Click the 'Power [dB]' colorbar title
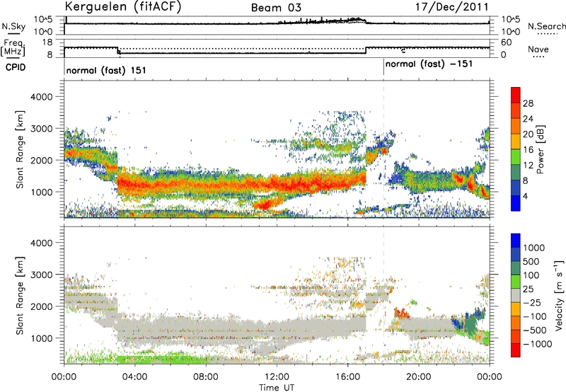This screenshot has height=392, width=566. 540,149
